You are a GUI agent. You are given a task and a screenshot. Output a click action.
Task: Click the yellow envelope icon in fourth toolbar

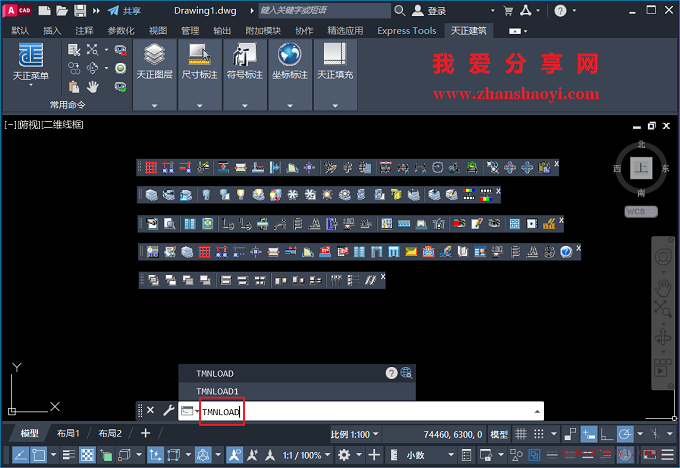pyautogui.click(x=411, y=252)
